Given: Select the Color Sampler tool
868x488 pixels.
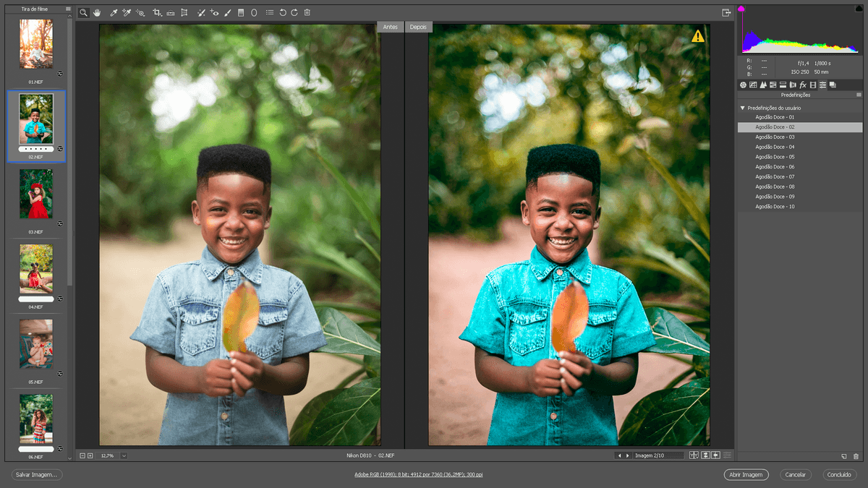Looking at the screenshot, I should (127, 13).
